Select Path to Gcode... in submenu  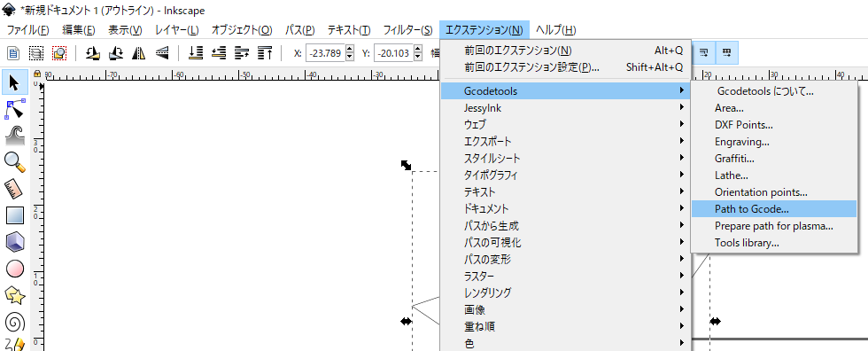pos(774,208)
